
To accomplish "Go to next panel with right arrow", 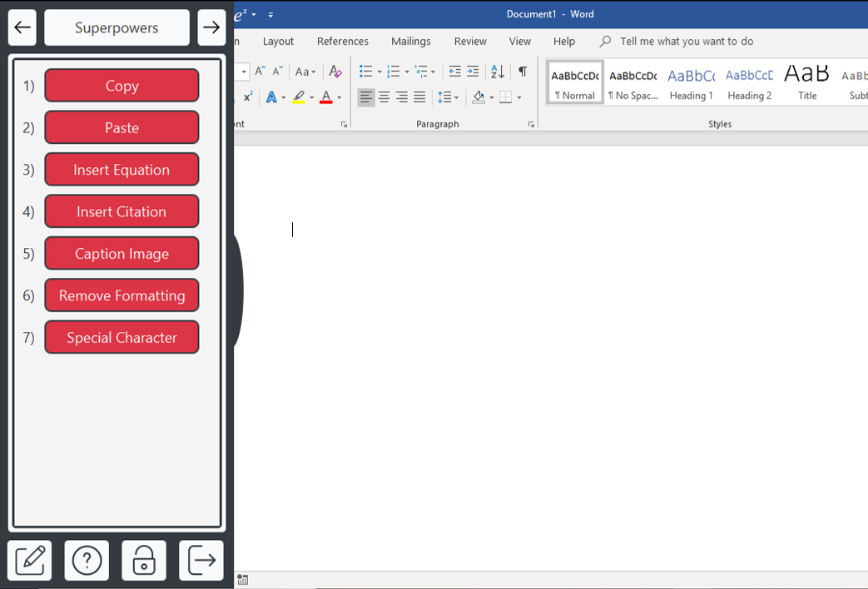I will point(211,27).
